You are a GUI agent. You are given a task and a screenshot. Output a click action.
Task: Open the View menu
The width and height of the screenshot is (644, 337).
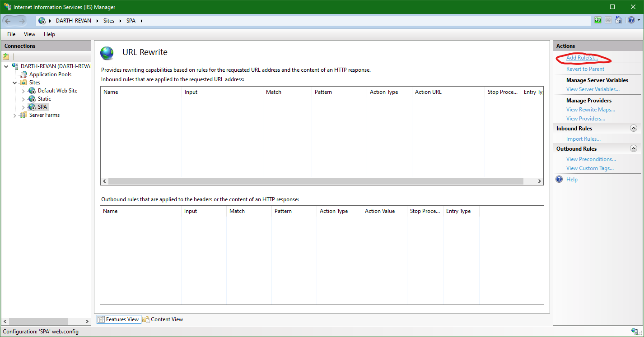29,34
